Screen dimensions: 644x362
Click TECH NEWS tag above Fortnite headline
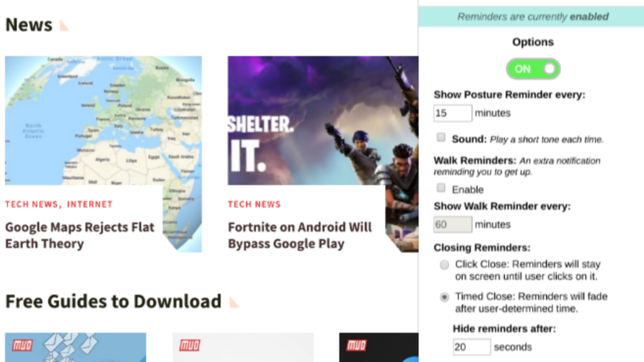(x=254, y=204)
